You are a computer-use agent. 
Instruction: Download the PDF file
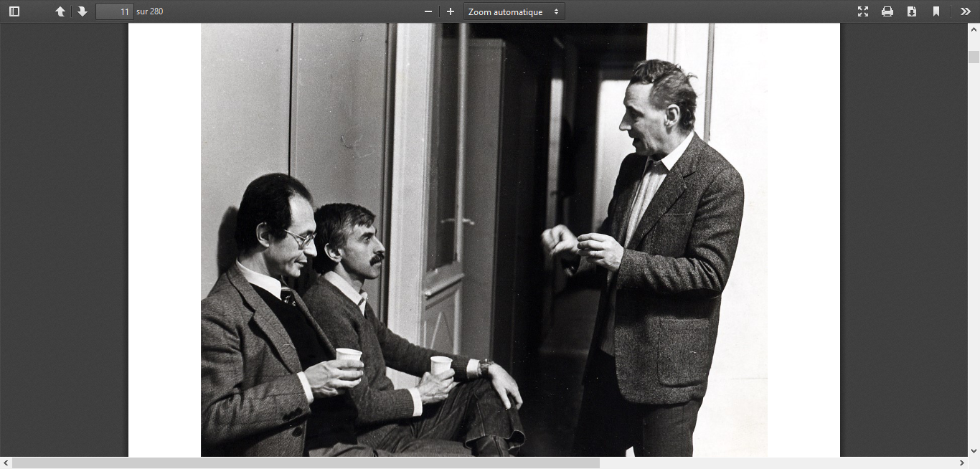pos(912,11)
